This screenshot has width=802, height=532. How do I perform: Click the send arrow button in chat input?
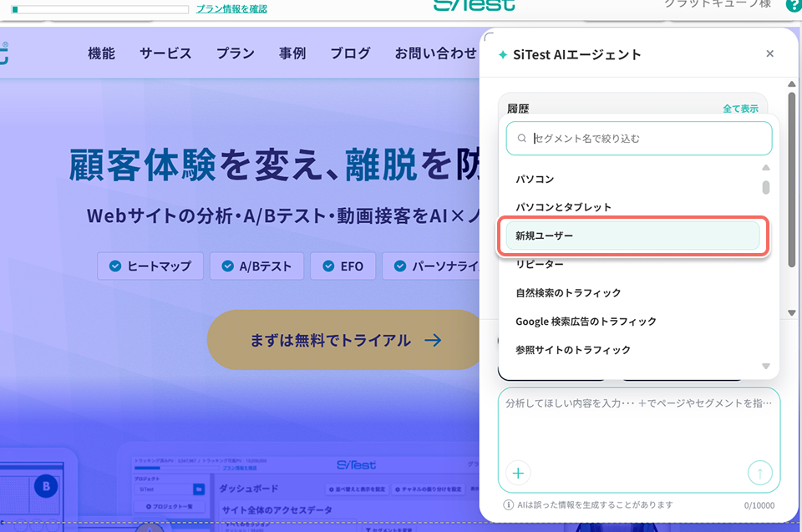click(759, 474)
